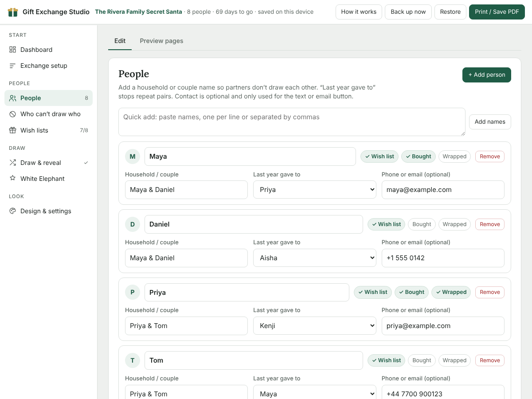Open the Who can't draw who icon
Viewport: 532px width, 399px height.
coord(12,114)
